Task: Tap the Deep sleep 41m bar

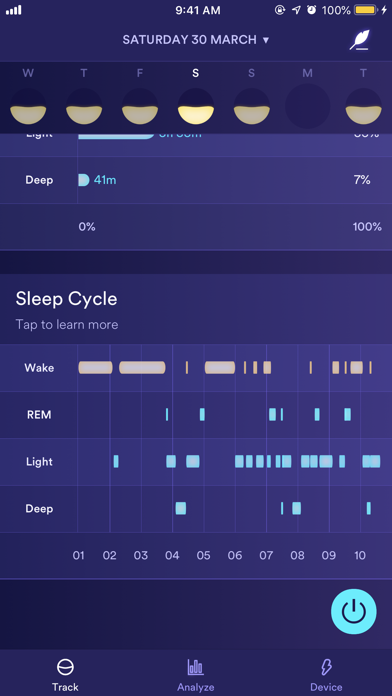Action: 84,180
